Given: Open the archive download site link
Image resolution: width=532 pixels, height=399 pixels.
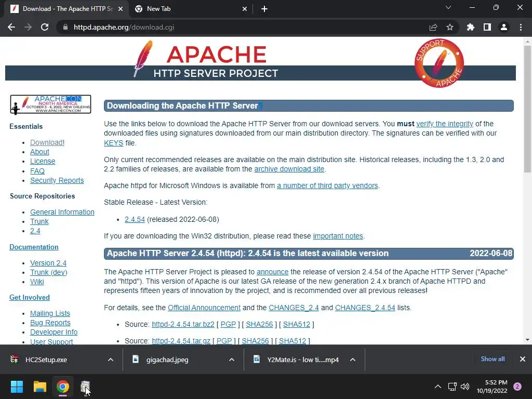Looking at the screenshot, I should (x=289, y=169).
